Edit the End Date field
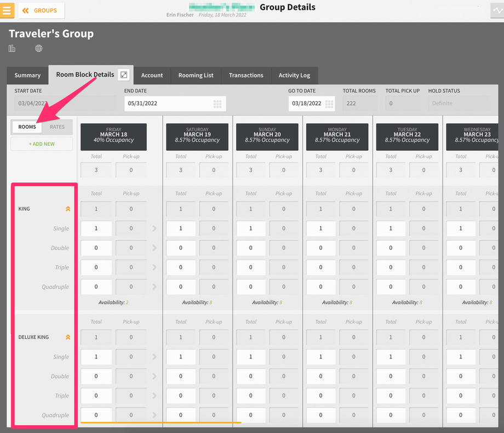 pyautogui.click(x=175, y=104)
